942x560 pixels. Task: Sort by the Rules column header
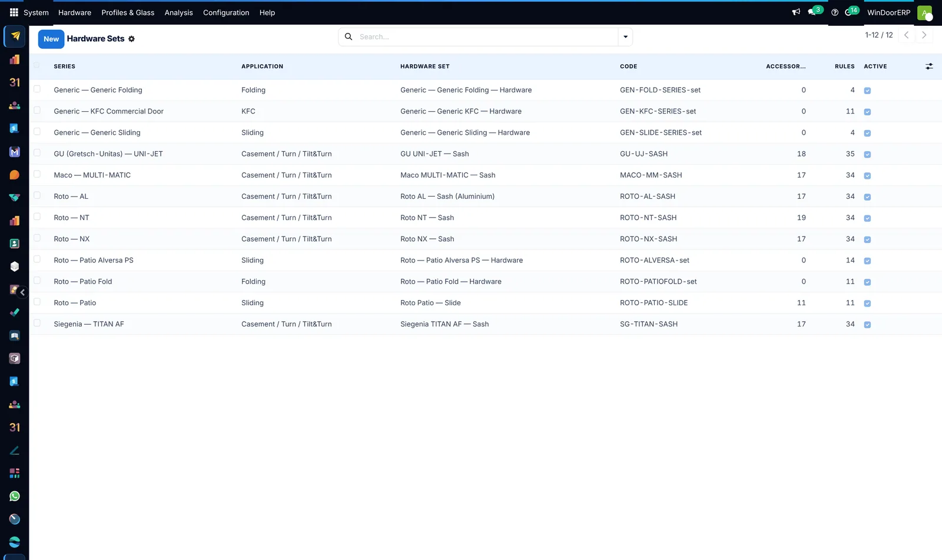(x=845, y=66)
